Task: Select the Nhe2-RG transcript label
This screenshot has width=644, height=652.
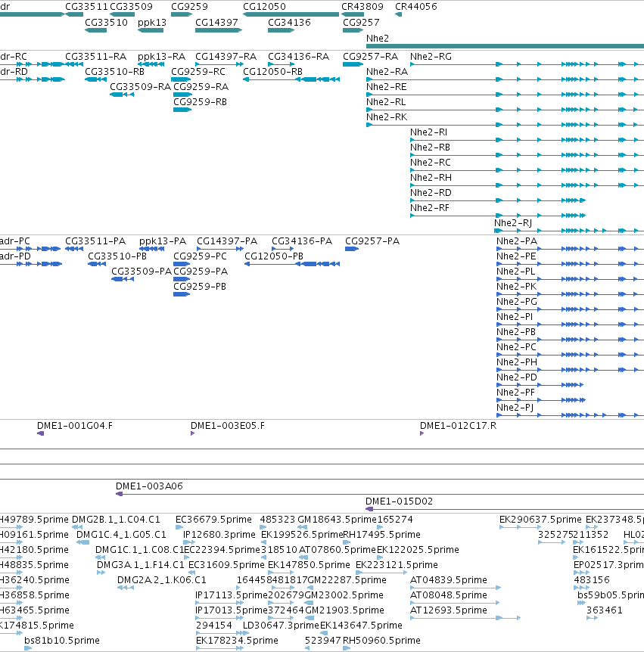Action: tap(431, 57)
